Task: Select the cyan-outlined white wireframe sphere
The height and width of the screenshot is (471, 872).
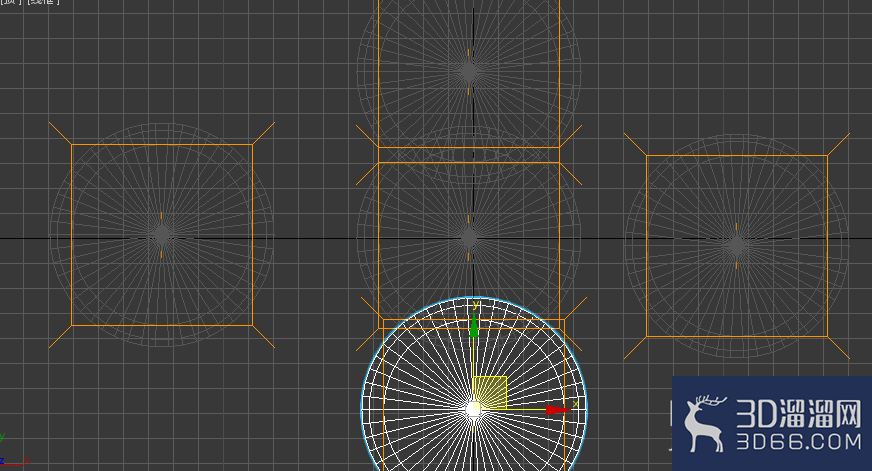Action: point(474,384)
